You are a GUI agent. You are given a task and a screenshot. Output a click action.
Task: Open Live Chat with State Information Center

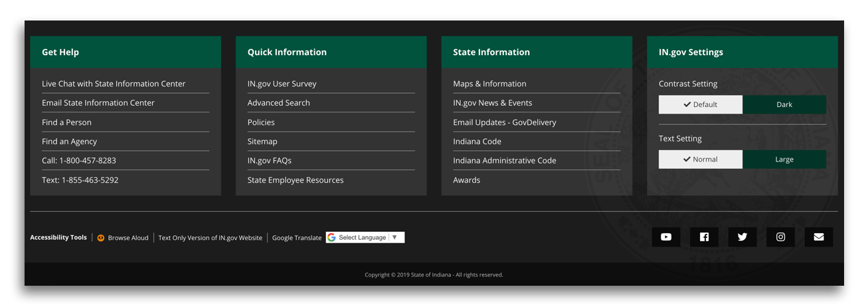[114, 84]
